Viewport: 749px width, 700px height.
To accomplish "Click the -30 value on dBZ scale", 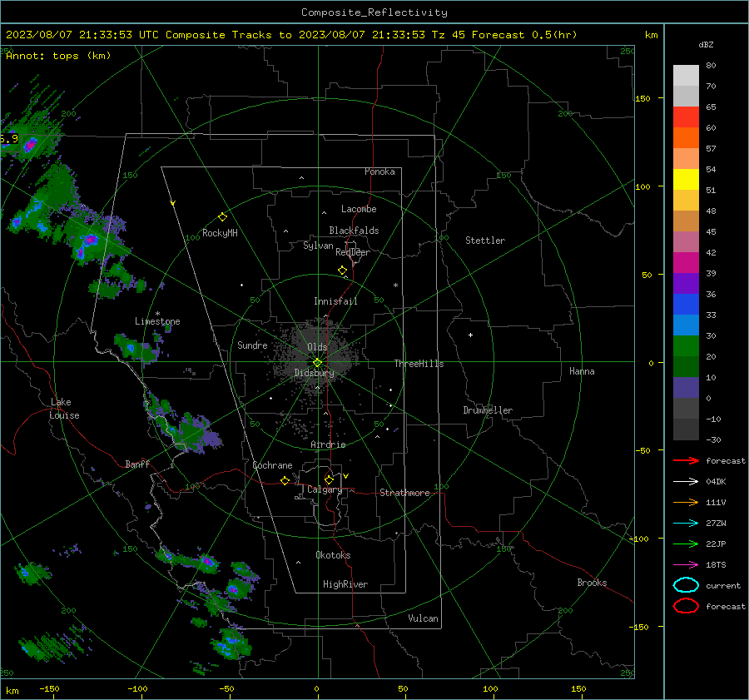I will [x=714, y=439].
